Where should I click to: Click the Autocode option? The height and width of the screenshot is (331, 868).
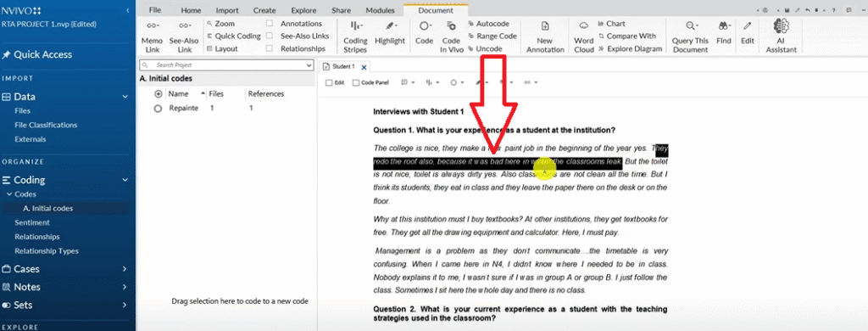(x=488, y=24)
